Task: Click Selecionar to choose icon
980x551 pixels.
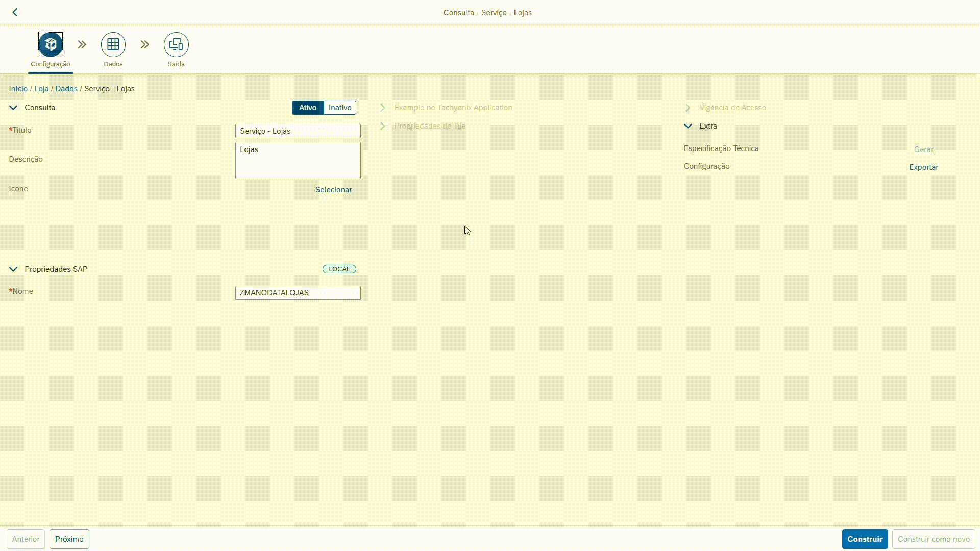Action: point(333,190)
